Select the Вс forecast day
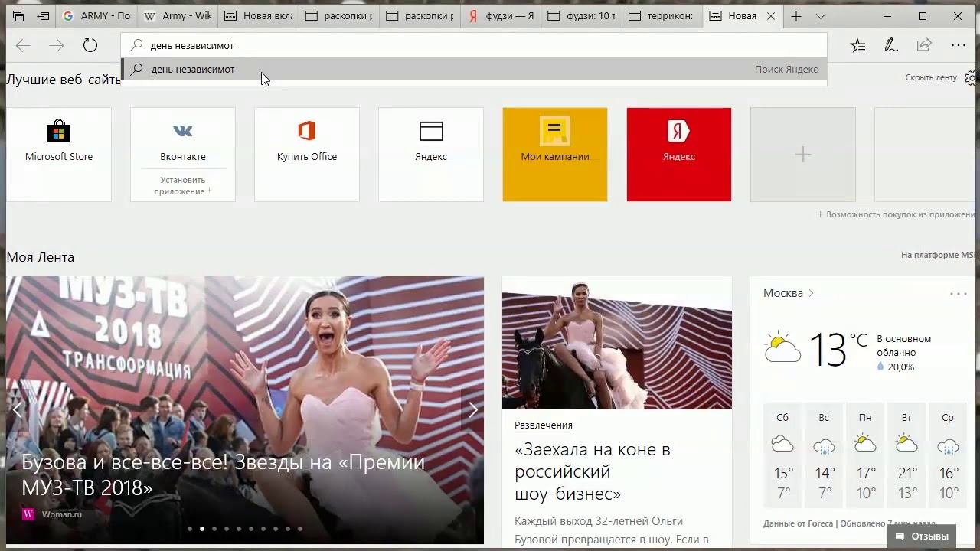The image size is (980, 551). (x=824, y=455)
